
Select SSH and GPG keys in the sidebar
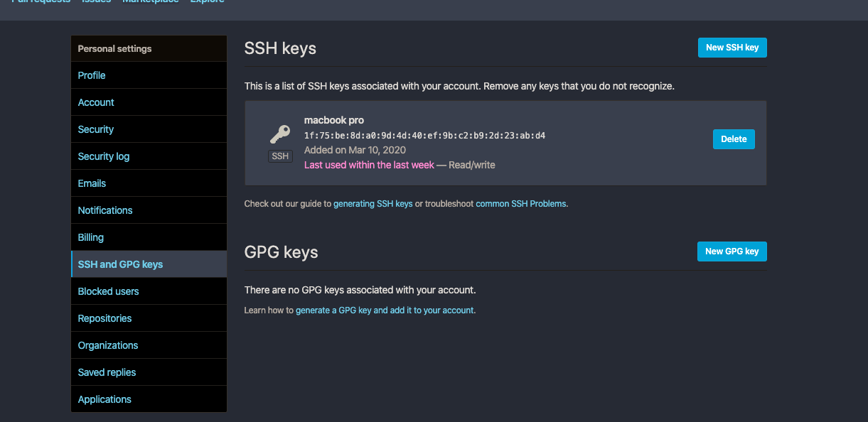coord(120,264)
